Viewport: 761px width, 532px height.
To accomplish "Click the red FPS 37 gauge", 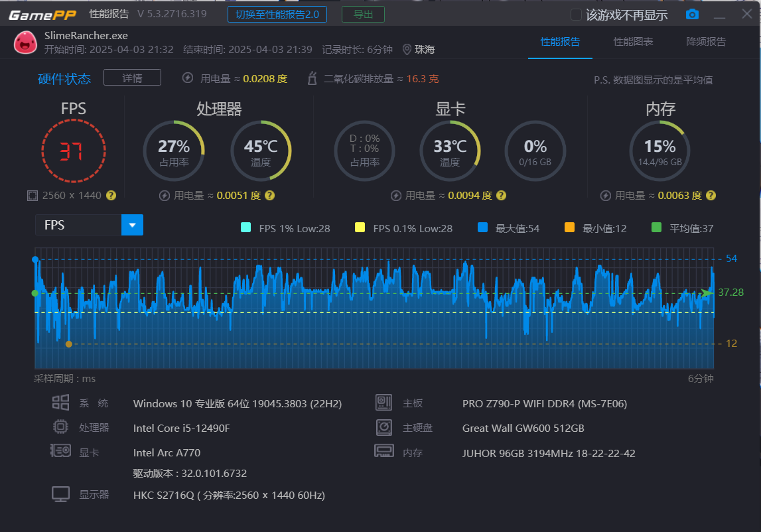I will point(73,151).
